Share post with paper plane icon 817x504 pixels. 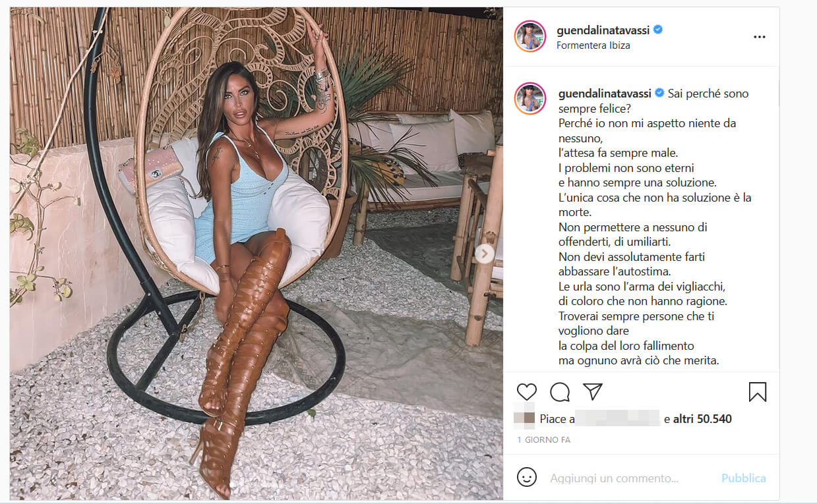click(593, 391)
